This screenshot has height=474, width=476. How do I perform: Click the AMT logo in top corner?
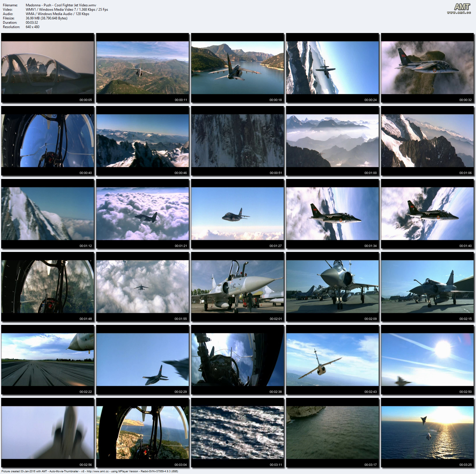tap(462, 7)
